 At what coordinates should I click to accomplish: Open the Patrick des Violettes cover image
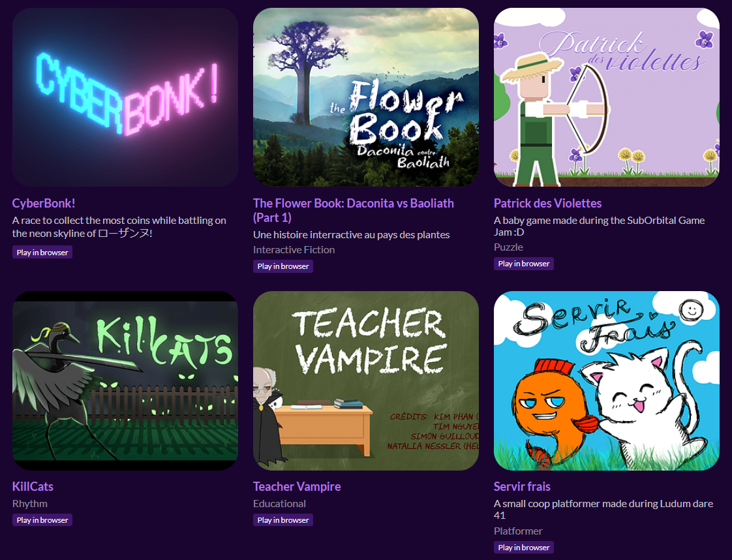click(x=607, y=97)
